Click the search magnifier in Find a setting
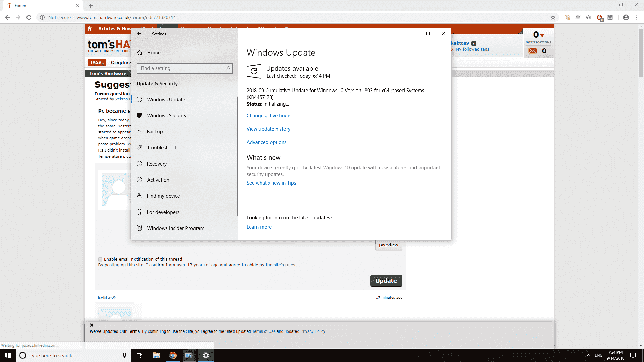This screenshot has width=644, height=362. [x=228, y=68]
